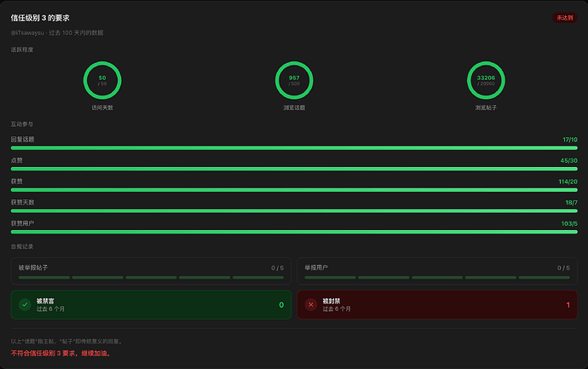Click the title 信任级别 3 的要求
Image resolution: width=588 pixels, height=369 pixels.
(x=40, y=18)
